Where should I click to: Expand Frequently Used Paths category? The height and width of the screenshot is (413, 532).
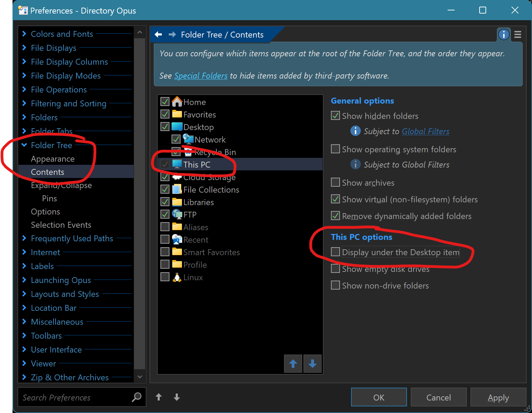[x=24, y=238]
